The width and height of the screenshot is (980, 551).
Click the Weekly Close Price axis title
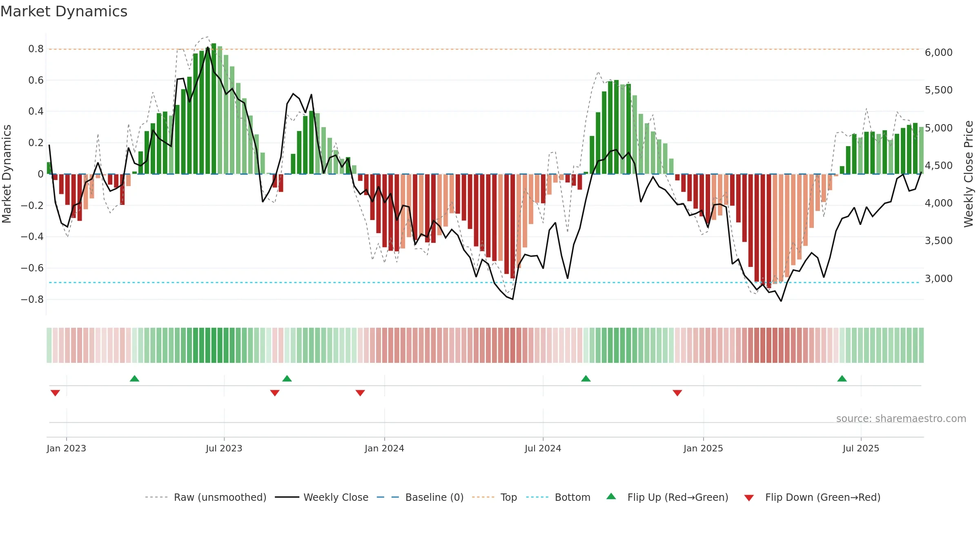pos(969,174)
